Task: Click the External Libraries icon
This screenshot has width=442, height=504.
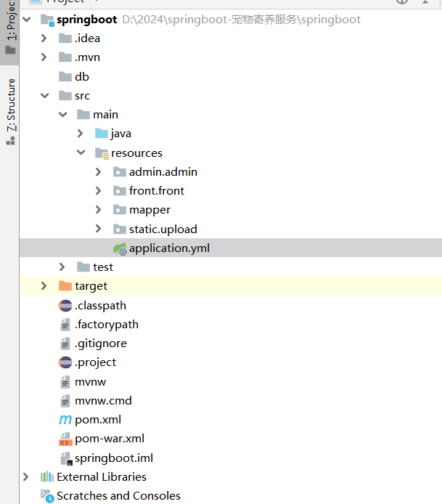Action: tap(47, 477)
